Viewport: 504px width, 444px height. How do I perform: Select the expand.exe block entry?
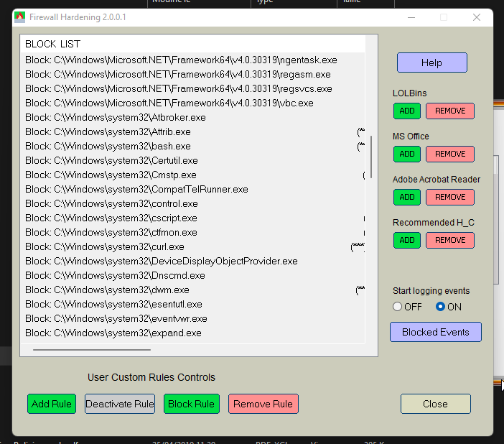click(x=192, y=333)
